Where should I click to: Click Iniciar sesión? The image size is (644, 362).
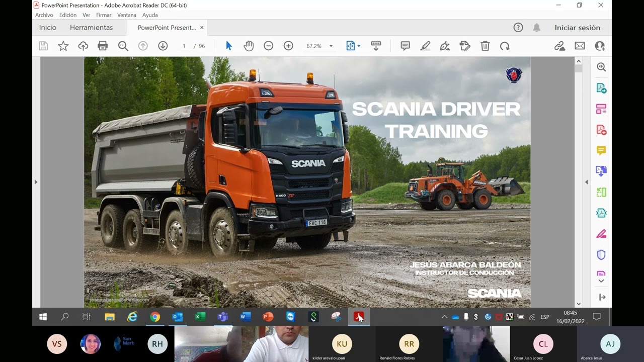[x=578, y=28]
